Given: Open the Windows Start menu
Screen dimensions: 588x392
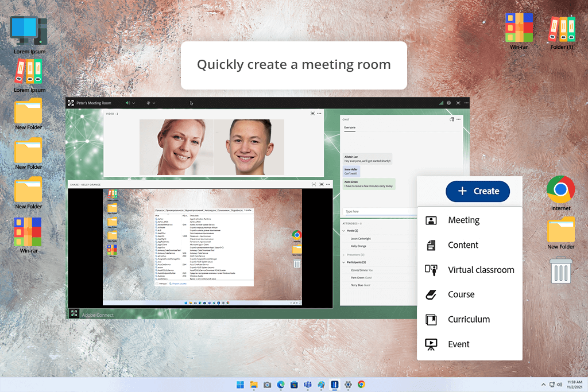Looking at the screenshot, I should pos(240,385).
